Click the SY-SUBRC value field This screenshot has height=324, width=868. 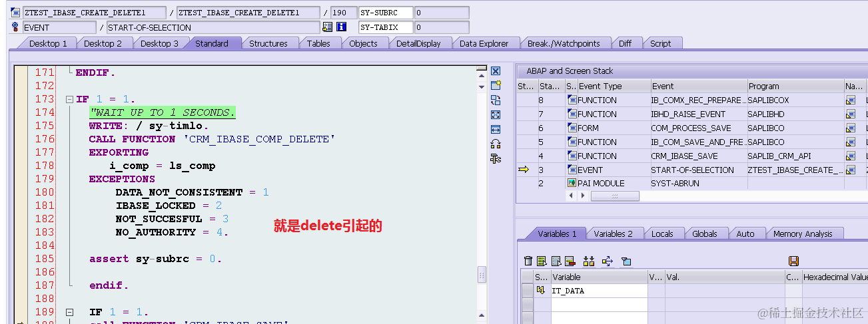pyautogui.click(x=442, y=13)
